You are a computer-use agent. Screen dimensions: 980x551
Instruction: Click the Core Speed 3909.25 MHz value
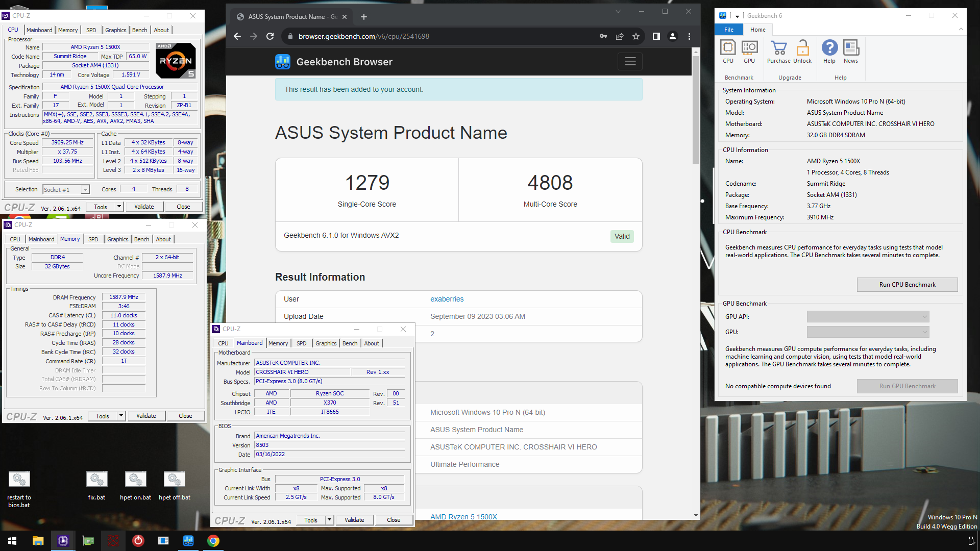pyautogui.click(x=67, y=143)
